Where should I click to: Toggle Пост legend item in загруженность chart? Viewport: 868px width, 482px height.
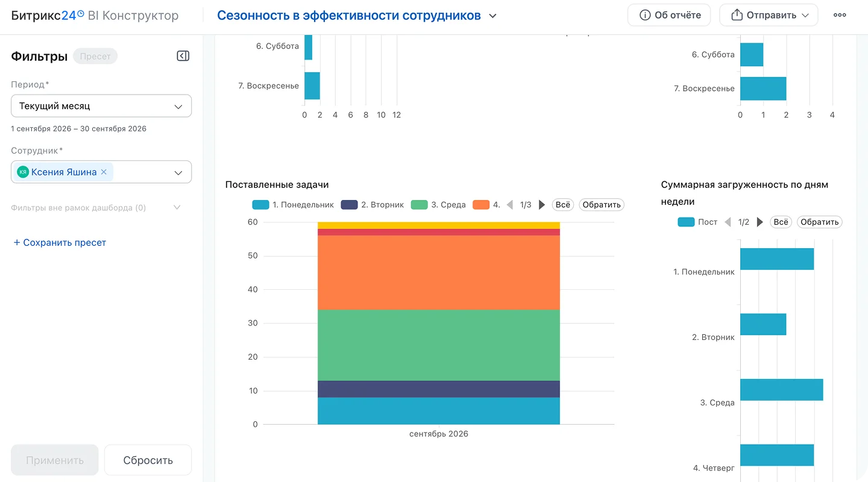(x=697, y=222)
